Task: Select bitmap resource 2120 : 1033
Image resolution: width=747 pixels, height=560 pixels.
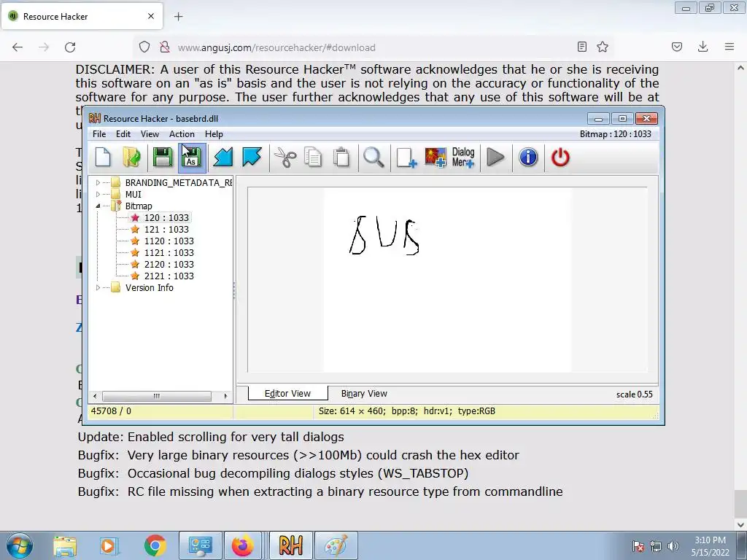Action: 169,264
